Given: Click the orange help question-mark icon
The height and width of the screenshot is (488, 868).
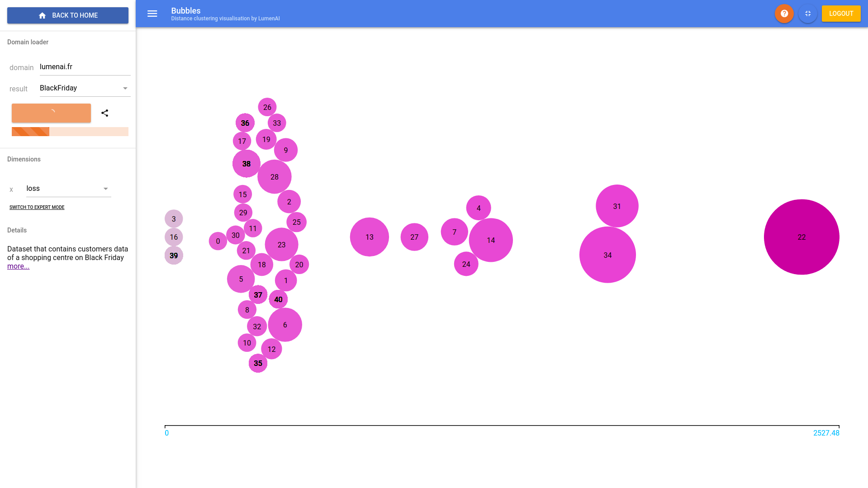Looking at the screenshot, I should [x=784, y=14].
